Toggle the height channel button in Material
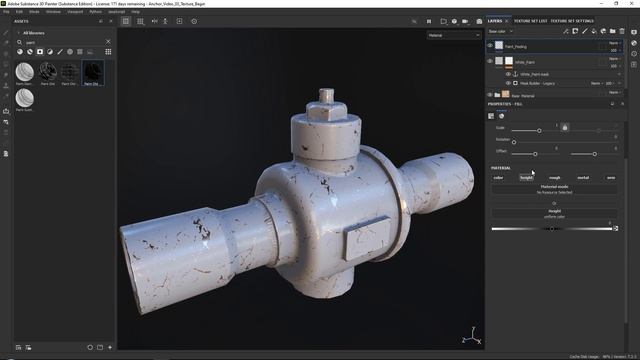 [526, 178]
